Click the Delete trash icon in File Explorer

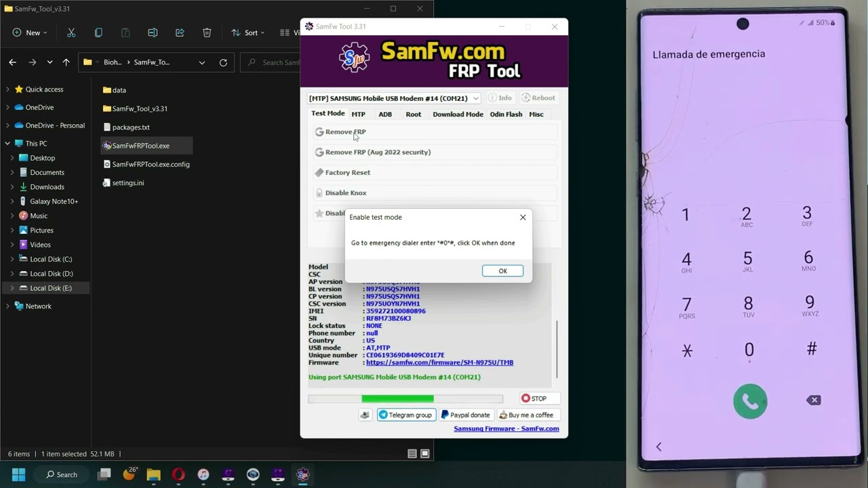click(x=207, y=33)
